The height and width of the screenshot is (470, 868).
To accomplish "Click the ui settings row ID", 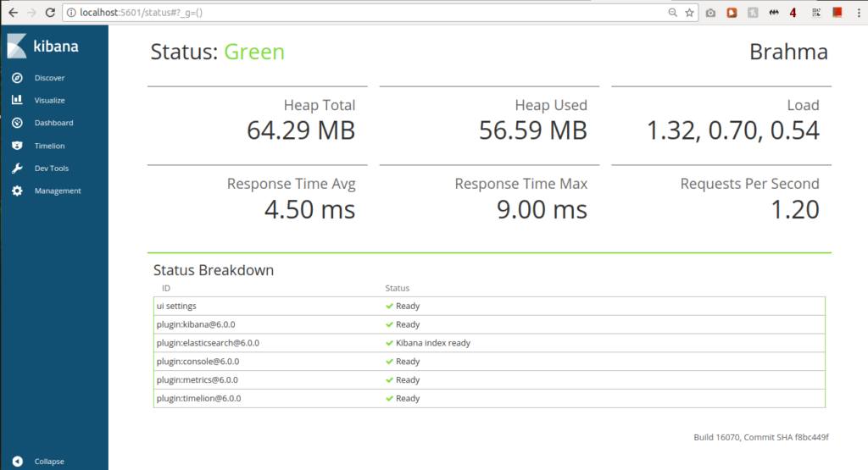I will click(x=176, y=306).
